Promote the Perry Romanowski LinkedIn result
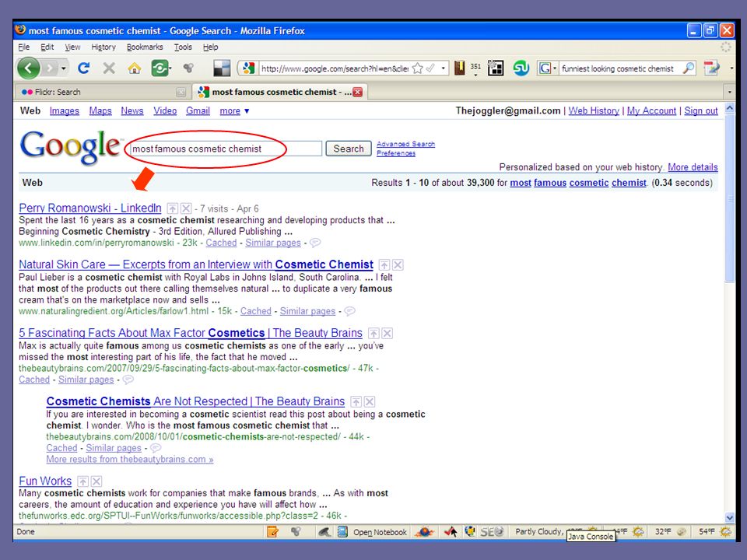This screenshot has width=747, height=560. (x=173, y=208)
